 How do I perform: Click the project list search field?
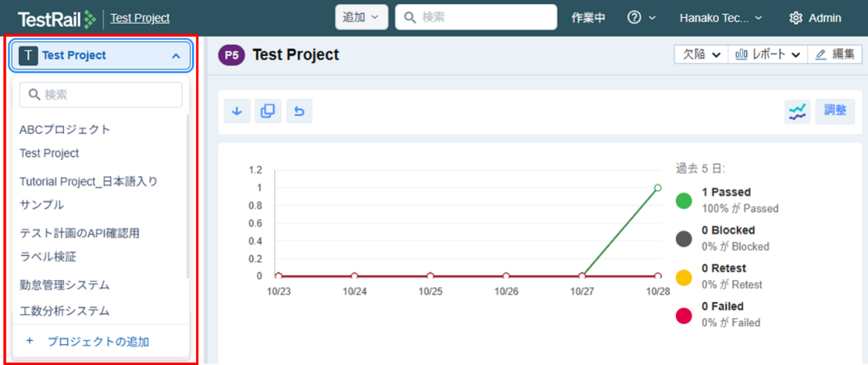pos(101,94)
